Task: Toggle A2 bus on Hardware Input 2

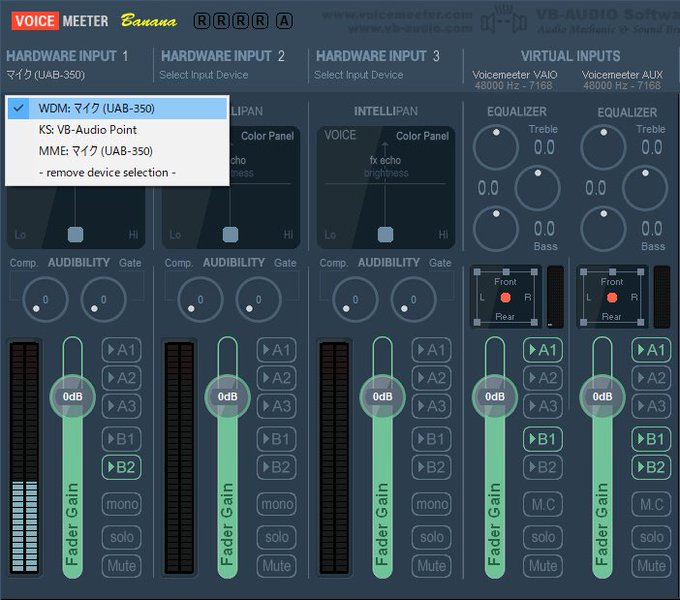Action: [277, 378]
